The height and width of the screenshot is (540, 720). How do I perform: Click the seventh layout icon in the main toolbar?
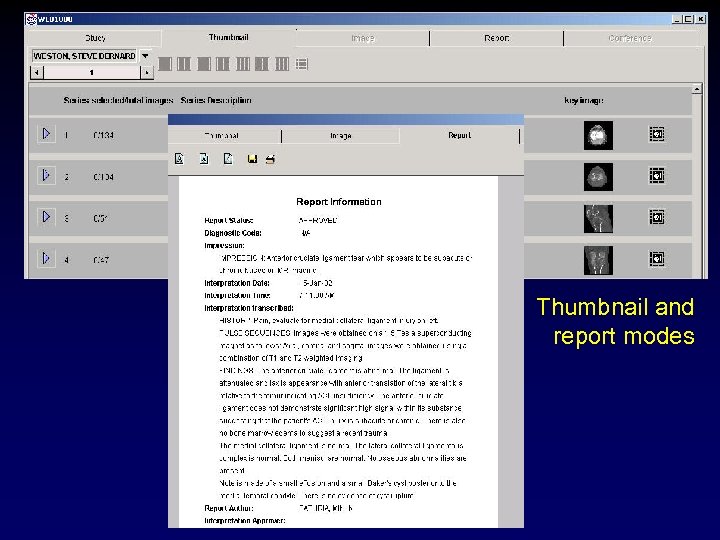pyautogui.click(x=282, y=64)
